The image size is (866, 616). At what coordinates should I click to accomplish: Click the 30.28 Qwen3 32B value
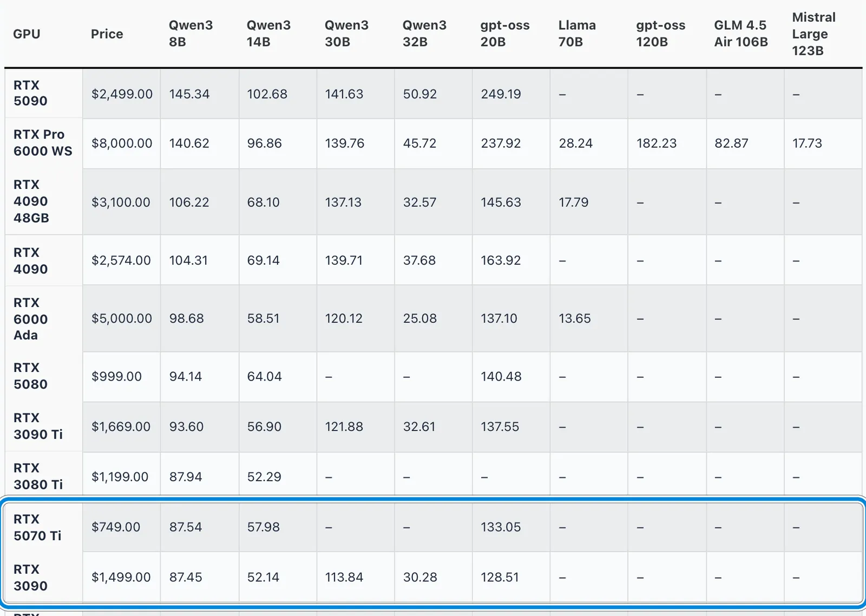point(420,577)
